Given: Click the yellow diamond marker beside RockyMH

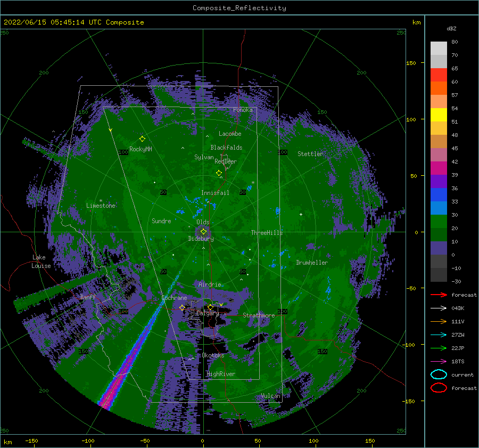Looking at the screenshot, I should [142, 139].
